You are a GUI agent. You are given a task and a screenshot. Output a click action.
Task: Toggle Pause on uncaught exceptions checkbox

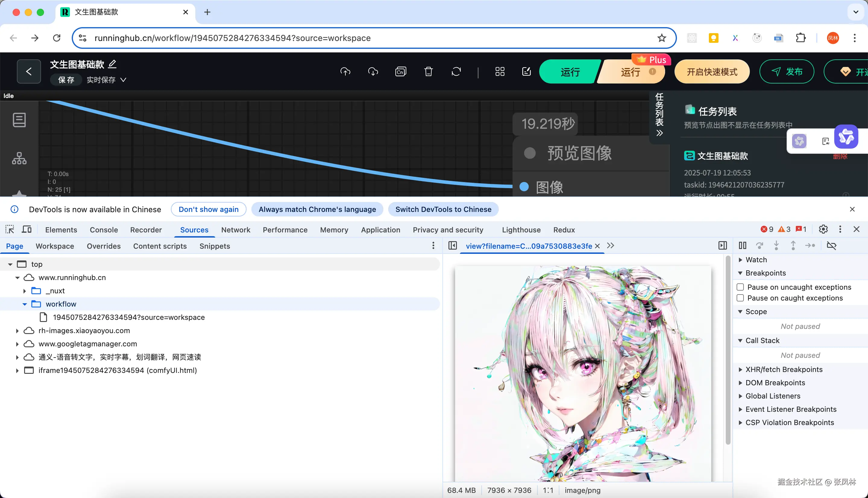[741, 287]
